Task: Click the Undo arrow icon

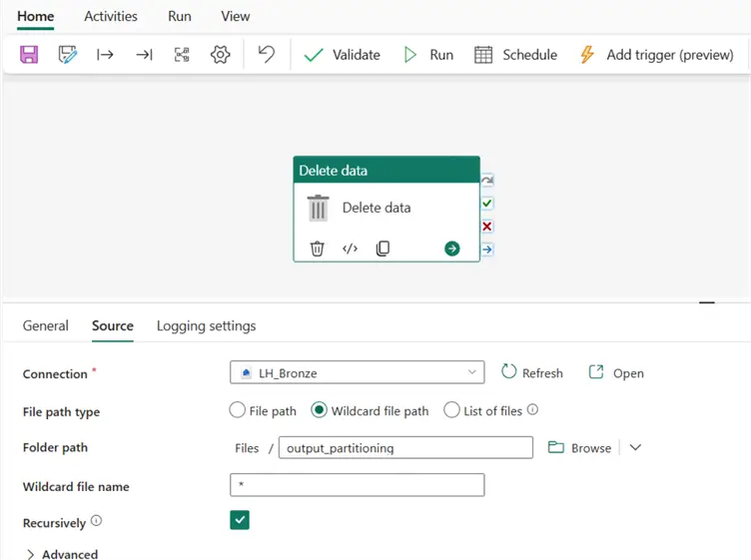Action: click(266, 55)
